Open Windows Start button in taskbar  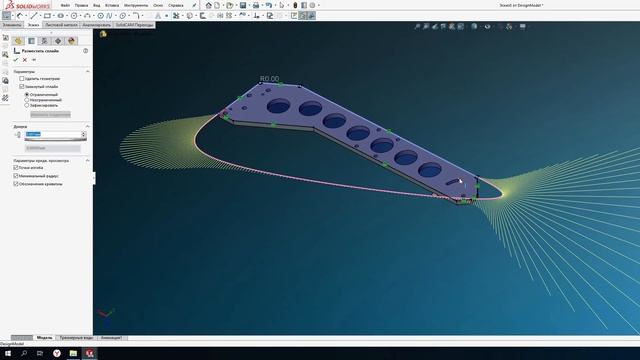tap(8, 353)
